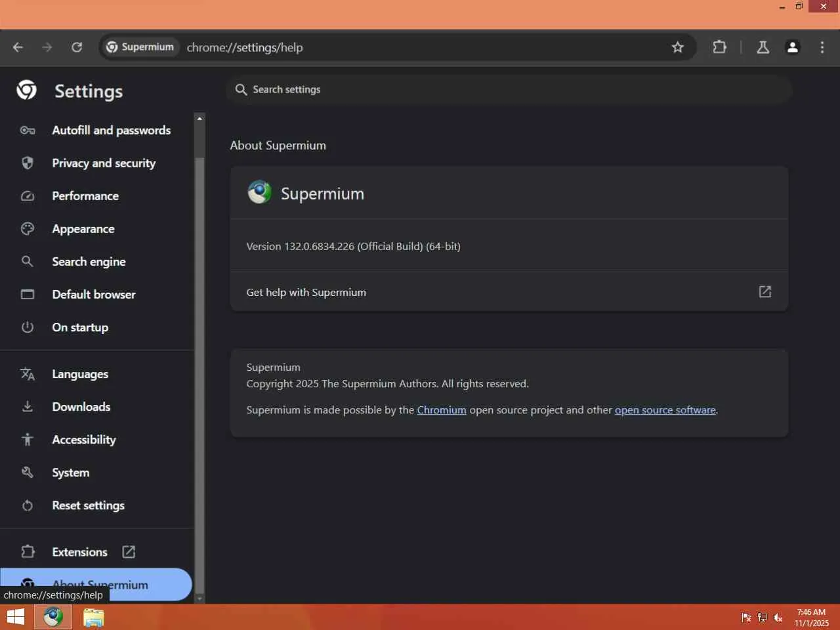
Task: Open the profile avatar icon
Action: [793, 47]
